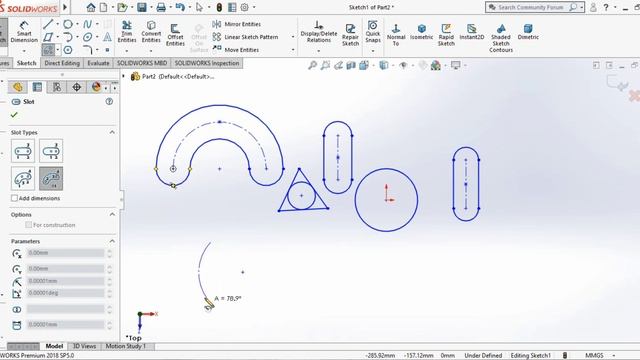Open the Quick Snaps dropdown arrow
Viewport: 640px width, 360px height.
pos(373,51)
